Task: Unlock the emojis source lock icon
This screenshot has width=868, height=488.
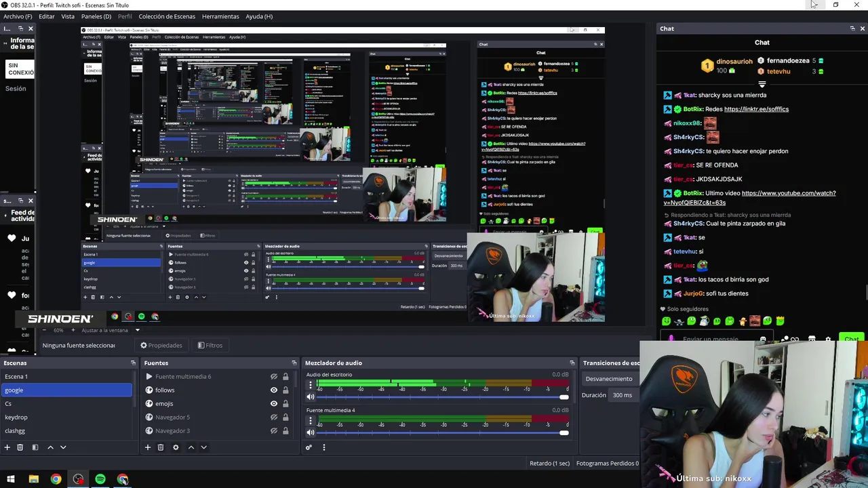Action: [285, 404]
